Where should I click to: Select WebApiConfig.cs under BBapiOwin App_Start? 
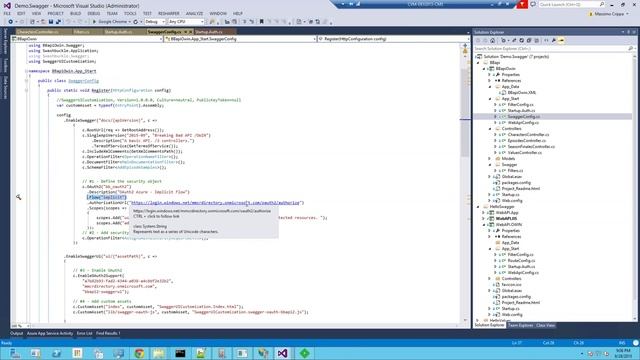[x=523, y=122]
